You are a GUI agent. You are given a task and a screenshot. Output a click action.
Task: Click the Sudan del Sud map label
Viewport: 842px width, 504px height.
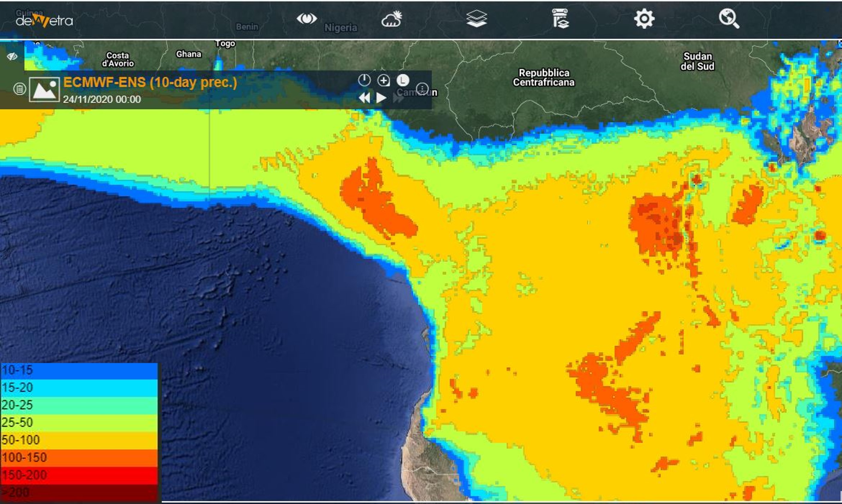click(698, 61)
